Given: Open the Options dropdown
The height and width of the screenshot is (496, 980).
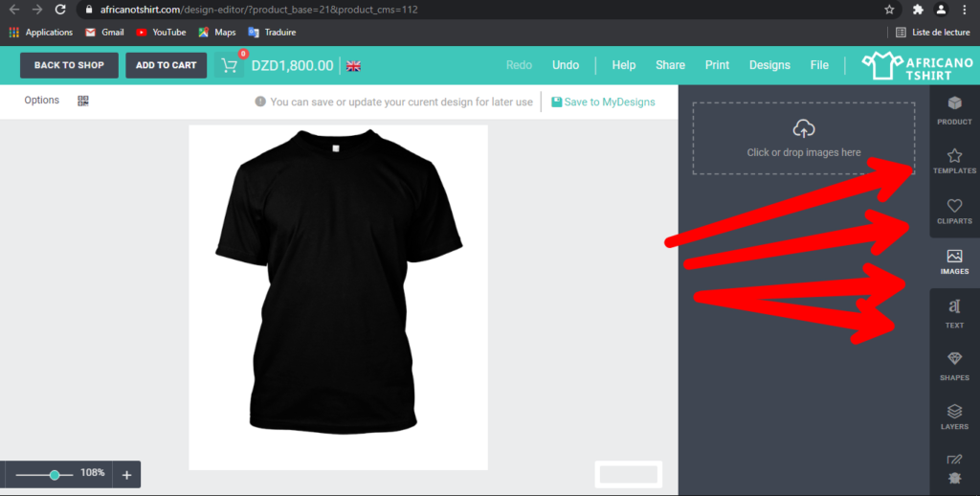Looking at the screenshot, I should (x=42, y=101).
